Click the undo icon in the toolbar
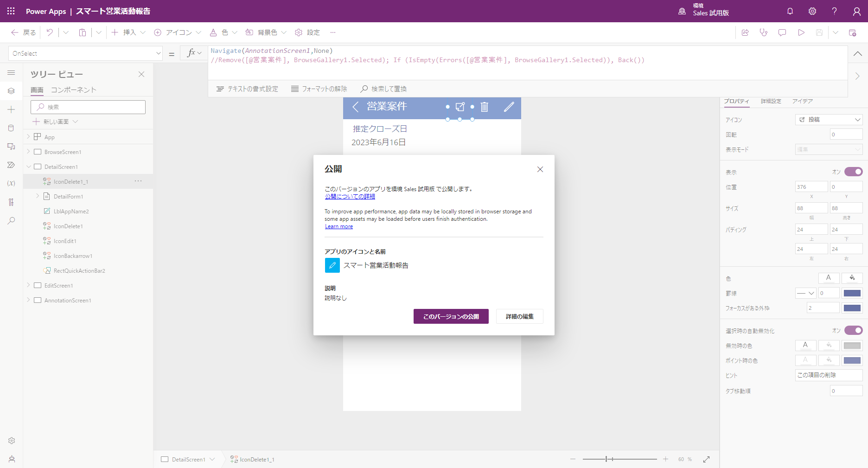This screenshot has width=868, height=468. pos(50,32)
